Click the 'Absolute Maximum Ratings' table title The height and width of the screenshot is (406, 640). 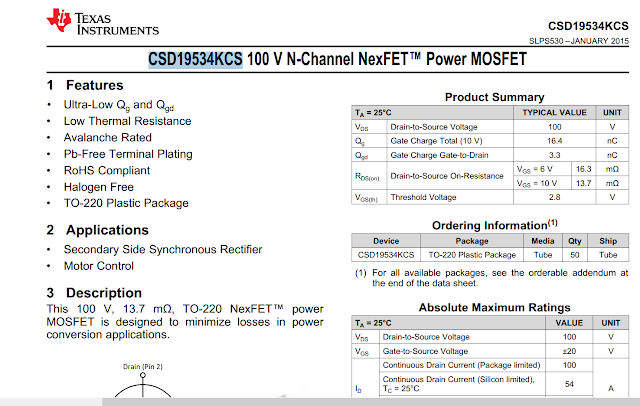(494, 308)
